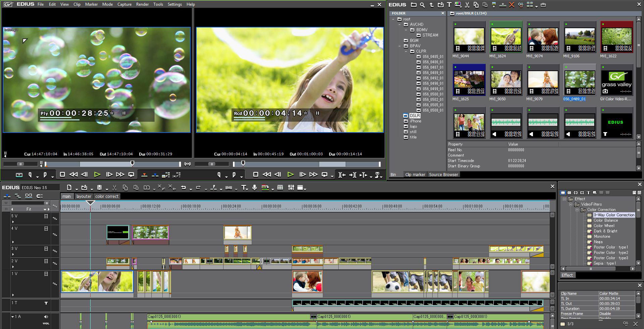
Task: Toggle the VOL display on the 1 A track
Action: click(46, 324)
